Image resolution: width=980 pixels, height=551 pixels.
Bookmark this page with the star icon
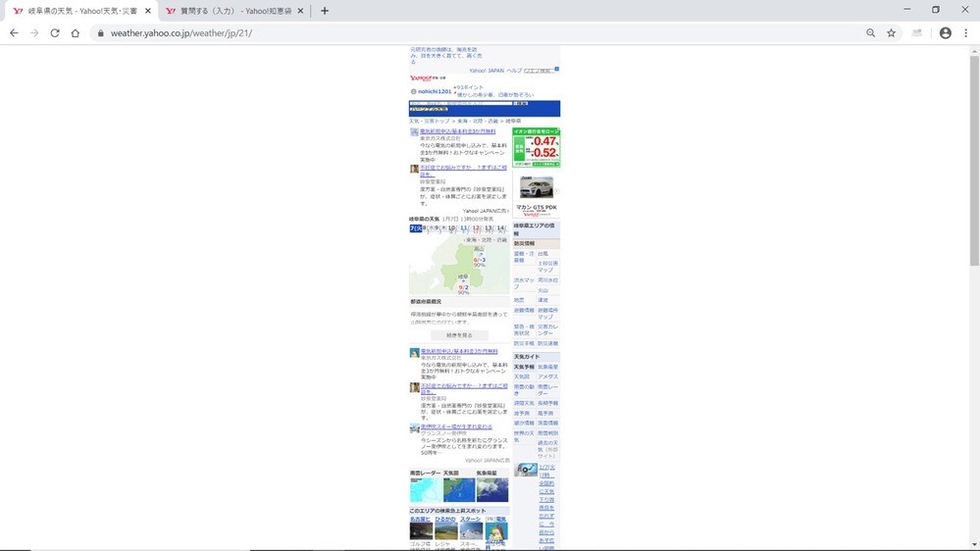click(891, 33)
